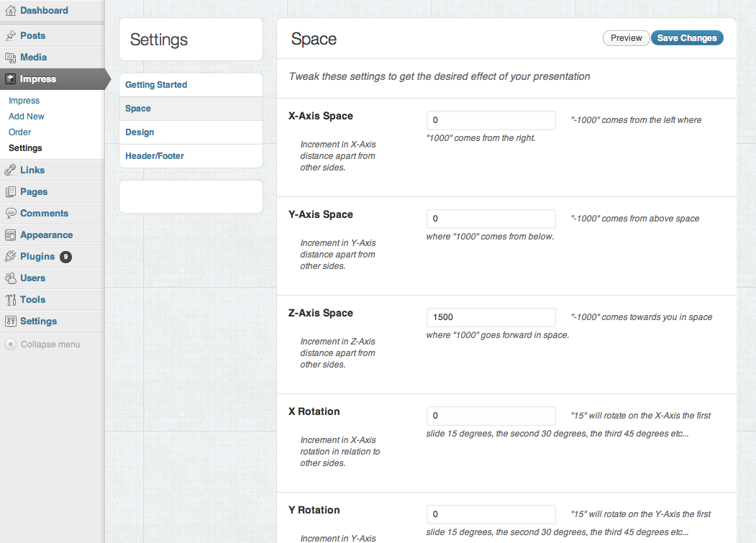Click the Appearance menu icon
This screenshot has width=756, height=543.
coord(10,235)
